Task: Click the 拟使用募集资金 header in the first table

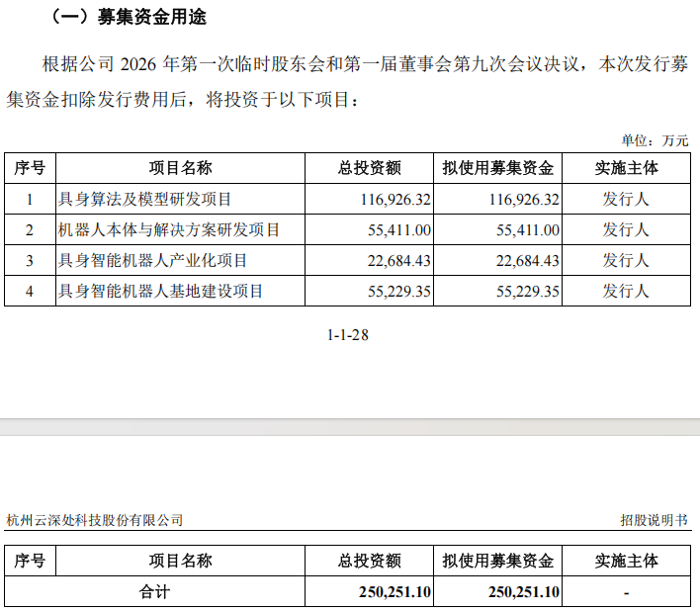Action: [497, 168]
